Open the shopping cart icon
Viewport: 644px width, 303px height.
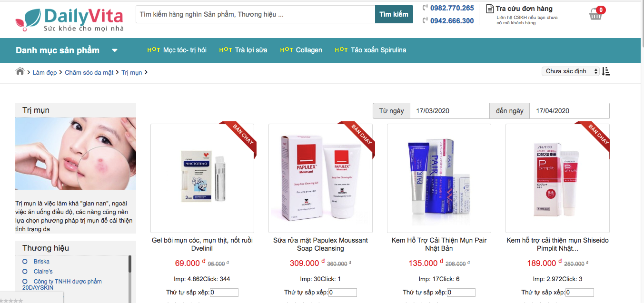pyautogui.click(x=596, y=13)
